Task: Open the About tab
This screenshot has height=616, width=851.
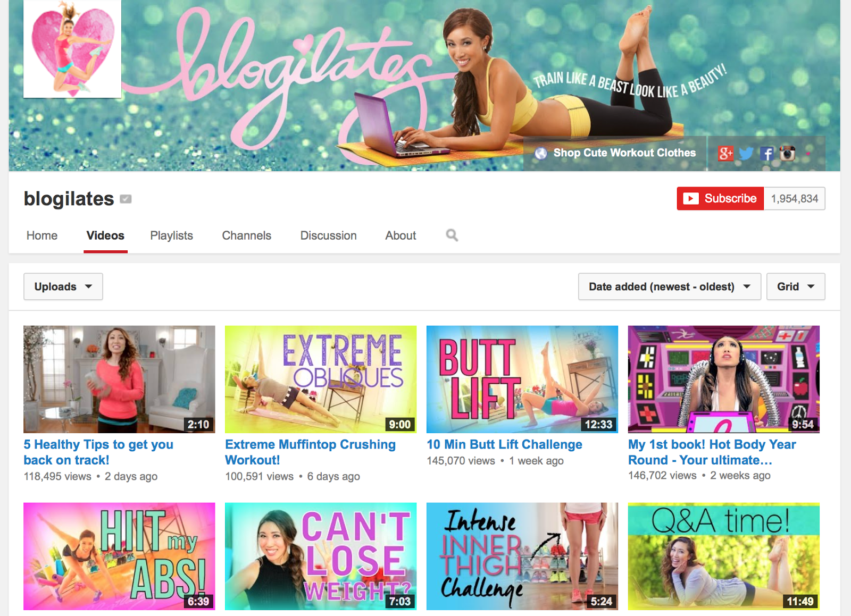Action: tap(401, 235)
